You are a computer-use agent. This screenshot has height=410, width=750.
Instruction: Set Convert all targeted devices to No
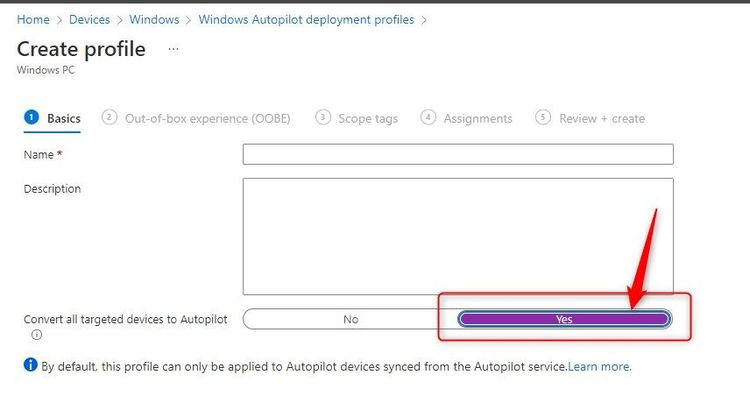(350, 319)
